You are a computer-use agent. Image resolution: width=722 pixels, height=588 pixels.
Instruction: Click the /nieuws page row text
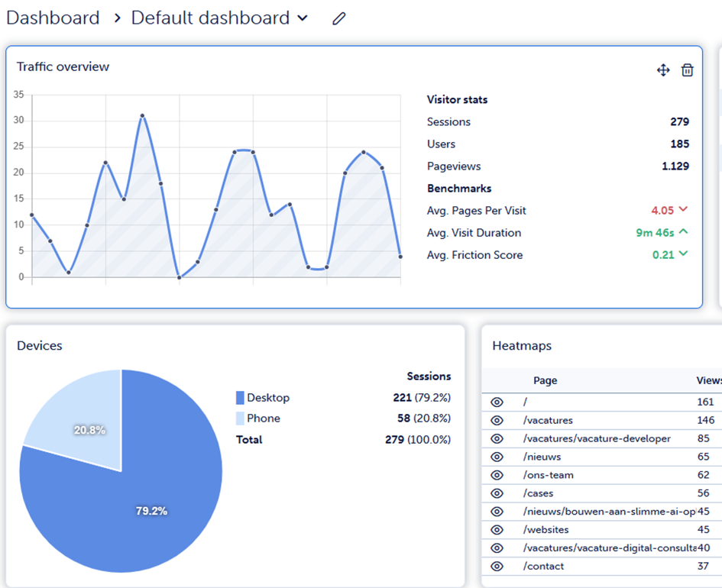pos(542,457)
